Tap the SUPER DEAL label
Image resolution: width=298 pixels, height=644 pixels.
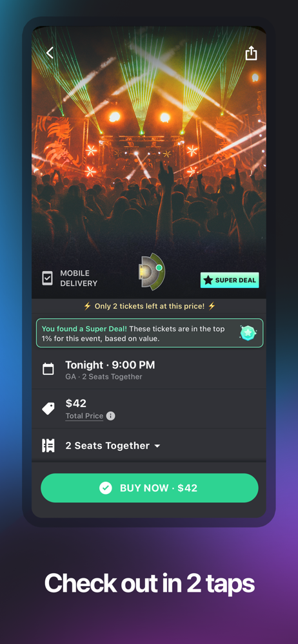(x=235, y=280)
